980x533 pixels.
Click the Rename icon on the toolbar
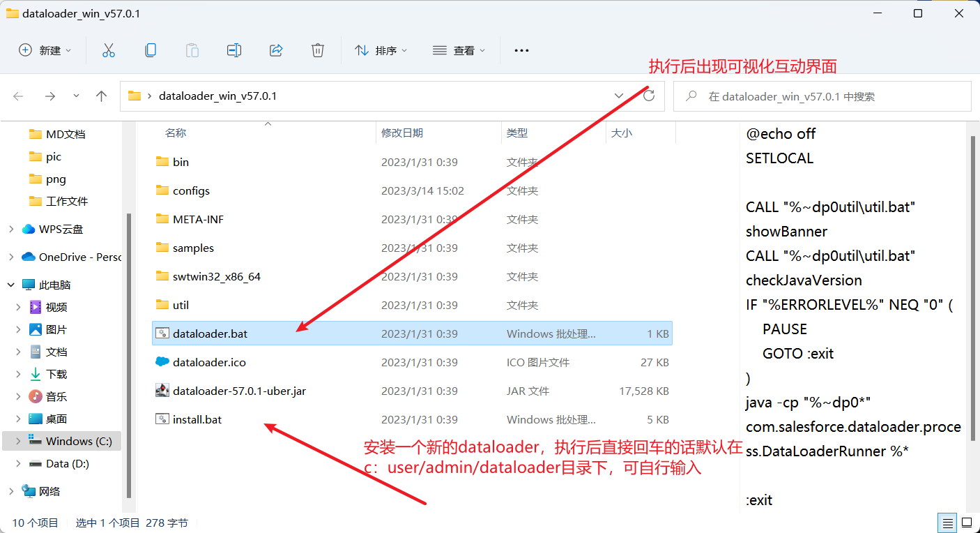[x=234, y=50]
